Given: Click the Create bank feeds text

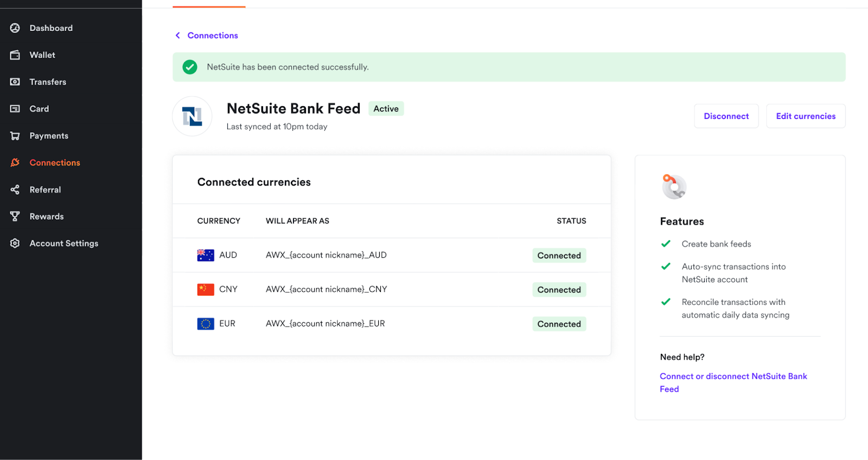Looking at the screenshot, I should point(716,244).
